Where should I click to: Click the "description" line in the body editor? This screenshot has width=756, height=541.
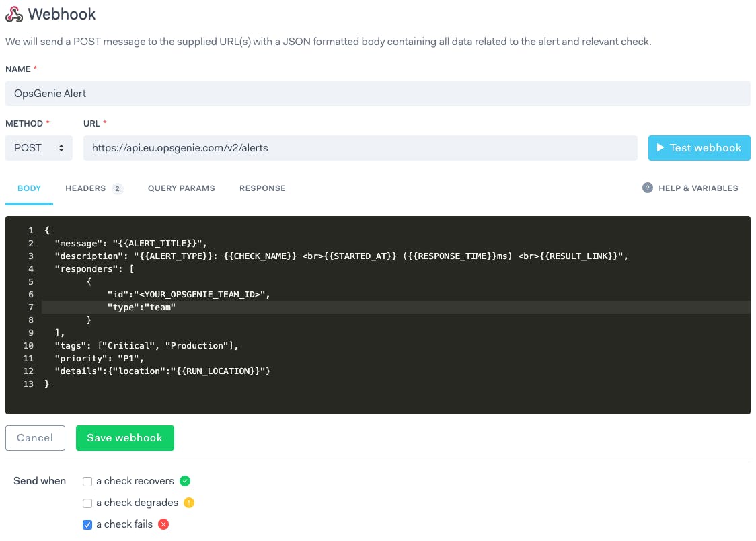[342, 256]
